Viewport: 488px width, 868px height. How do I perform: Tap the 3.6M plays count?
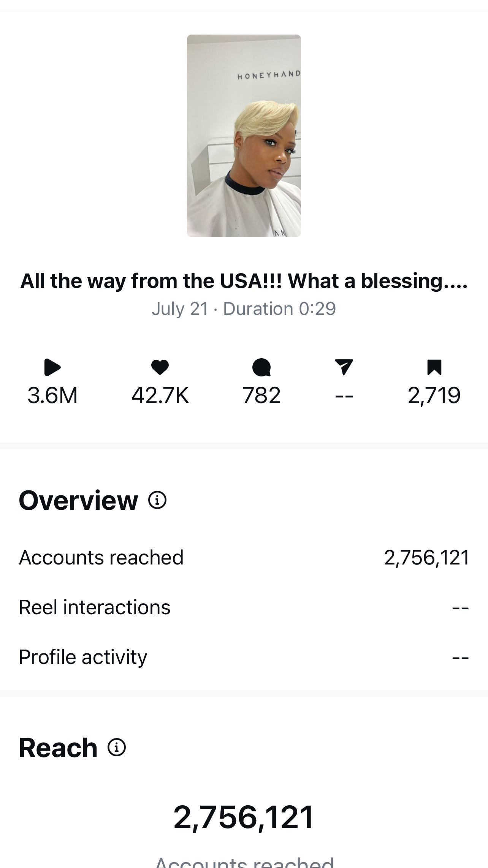52,395
